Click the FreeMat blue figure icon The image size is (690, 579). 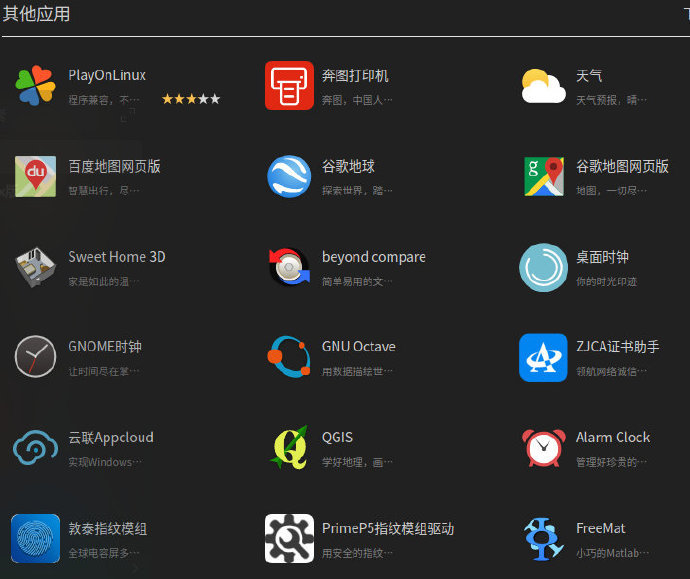pyautogui.click(x=543, y=539)
